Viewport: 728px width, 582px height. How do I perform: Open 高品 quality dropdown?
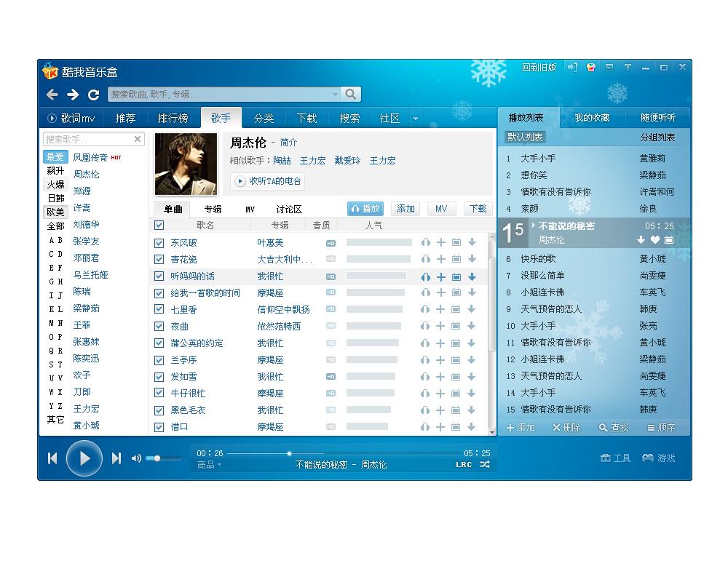(x=209, y=465)
